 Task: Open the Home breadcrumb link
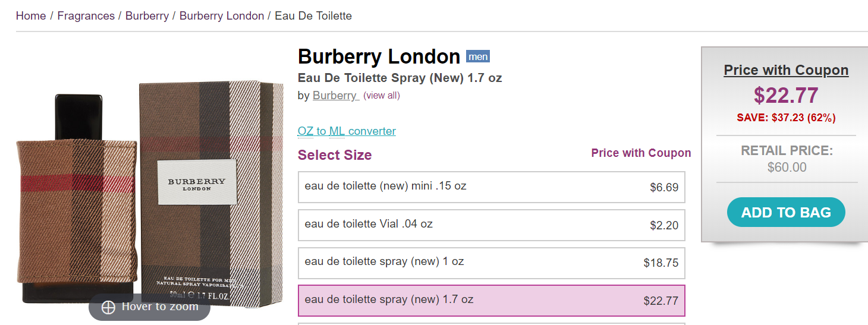pyautogui.click(x=31, y=16)
